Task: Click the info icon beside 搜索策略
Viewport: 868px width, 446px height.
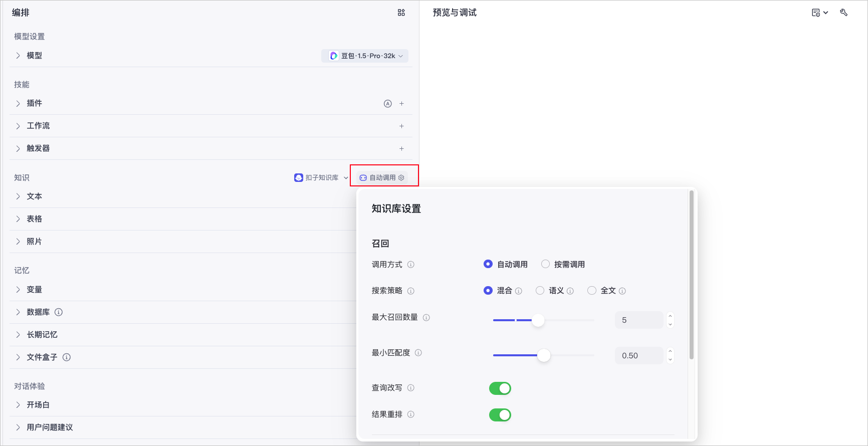Action: point(411,291)
